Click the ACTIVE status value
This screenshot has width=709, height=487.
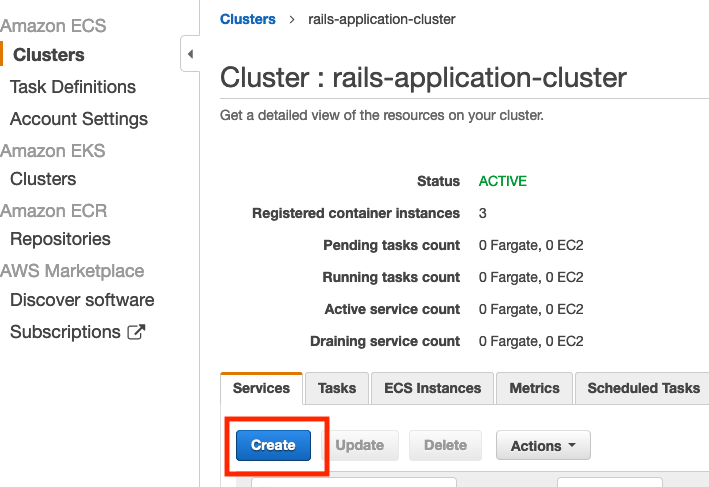tap(503, 181)
